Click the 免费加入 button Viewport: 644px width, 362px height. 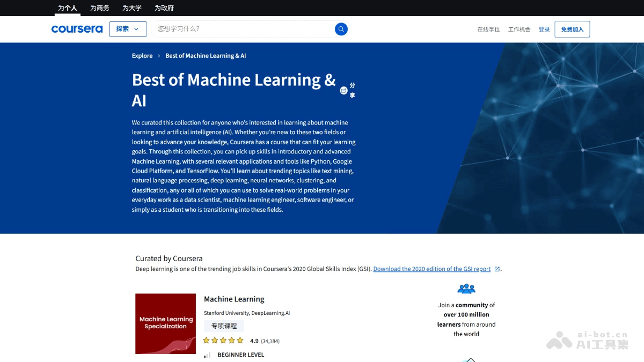(572, 29)
